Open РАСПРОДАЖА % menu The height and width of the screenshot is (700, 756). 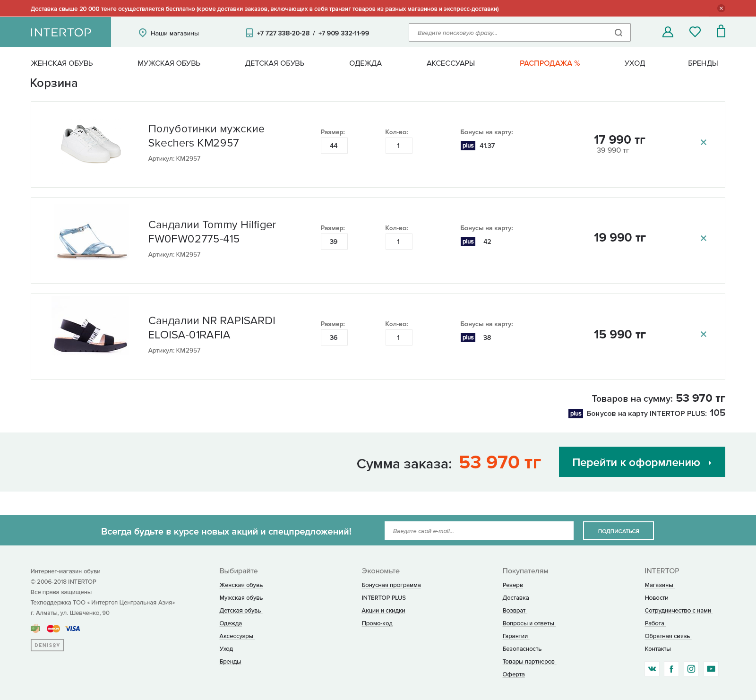tap(550, 63)
